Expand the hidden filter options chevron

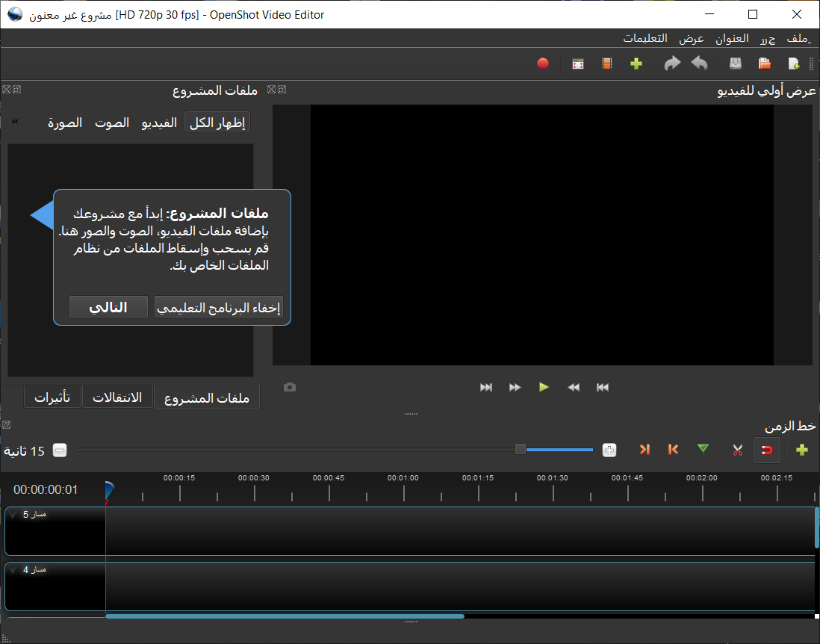click(x=15, y=121)
